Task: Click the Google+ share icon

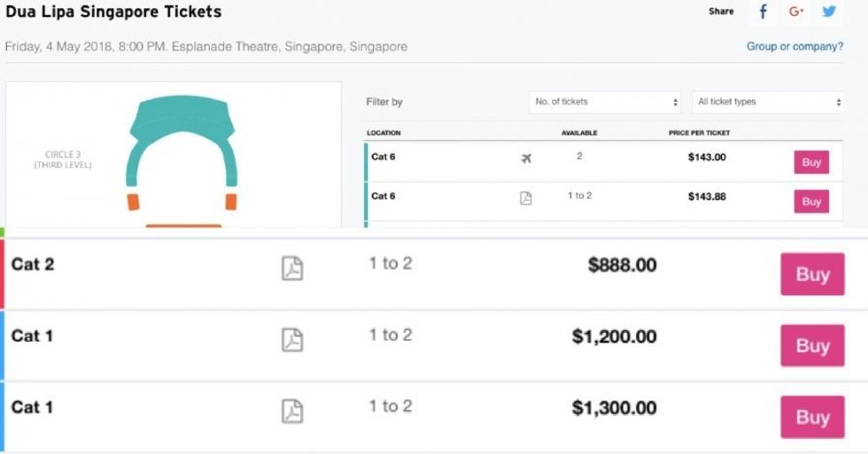Action: pos(795,12)
